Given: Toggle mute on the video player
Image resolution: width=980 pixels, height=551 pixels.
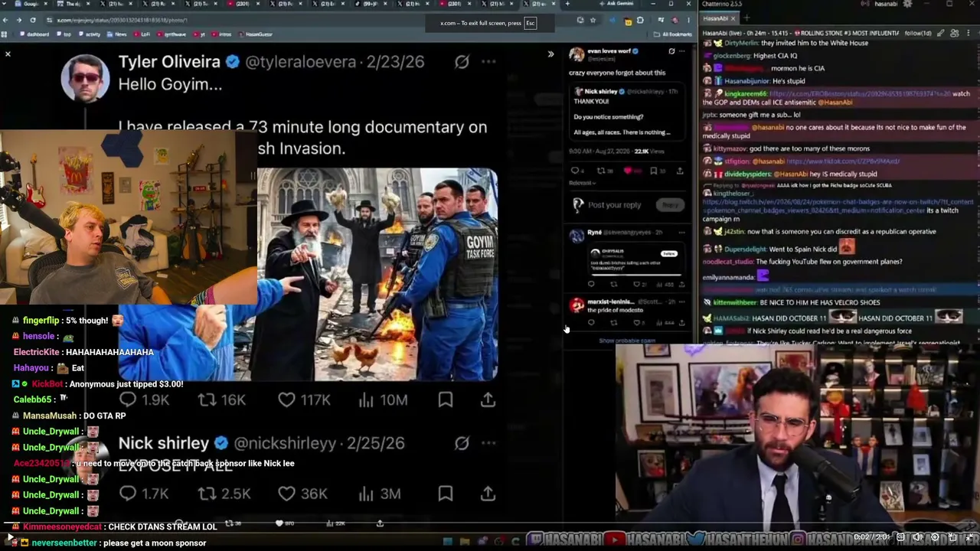Looking at the screenshot, I should click(x=917, y=537).
